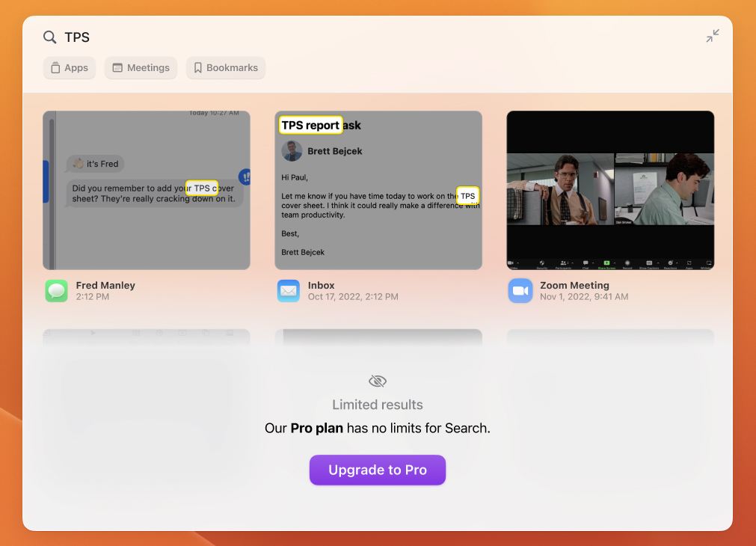Click highlighted TPS match in Fred's message
Image resolution: width=756 pixels, height=546 pixels.
coord(202,188)
